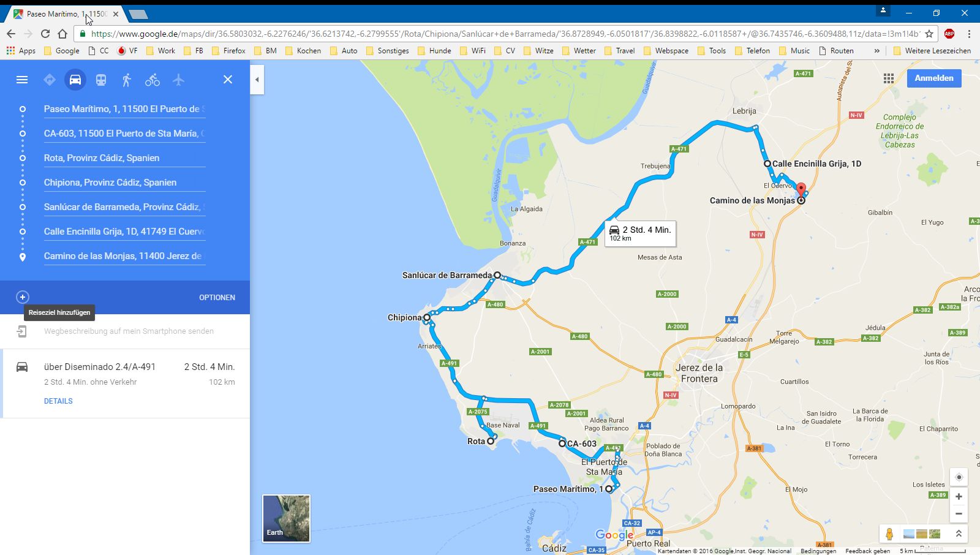Bookmark this page with the star
Screen dimensions: 980x555
tap(929, 34)
